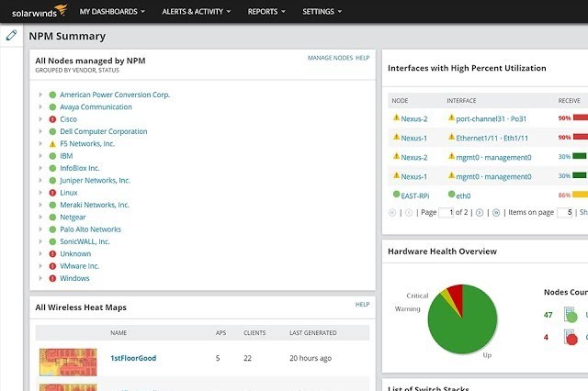Click red status icon next to Windows
Image resolution: width=588 pixels, height=391 pixels.
point(52,278)
